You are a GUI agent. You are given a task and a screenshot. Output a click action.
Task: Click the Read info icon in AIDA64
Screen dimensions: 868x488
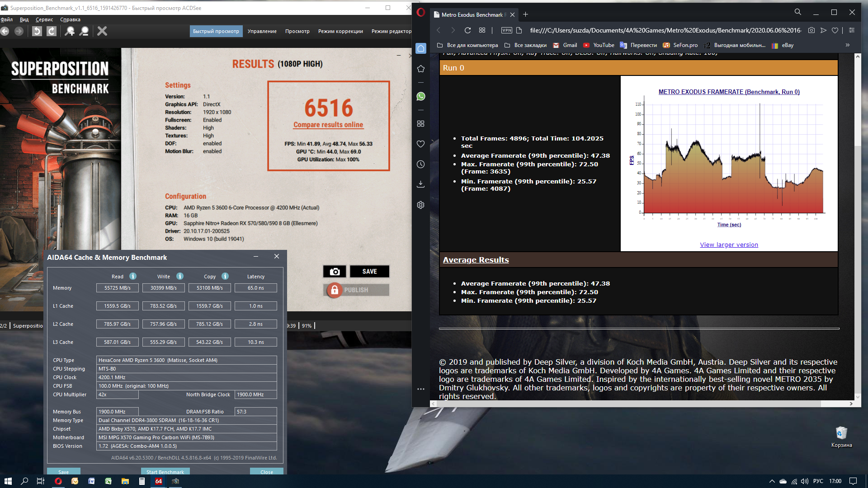point(133,276)
